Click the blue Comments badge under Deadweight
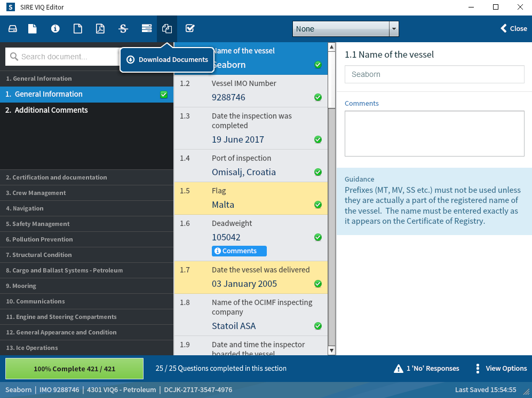The height and width of the screenshot is (398, 532). click(x=239, y=251)
